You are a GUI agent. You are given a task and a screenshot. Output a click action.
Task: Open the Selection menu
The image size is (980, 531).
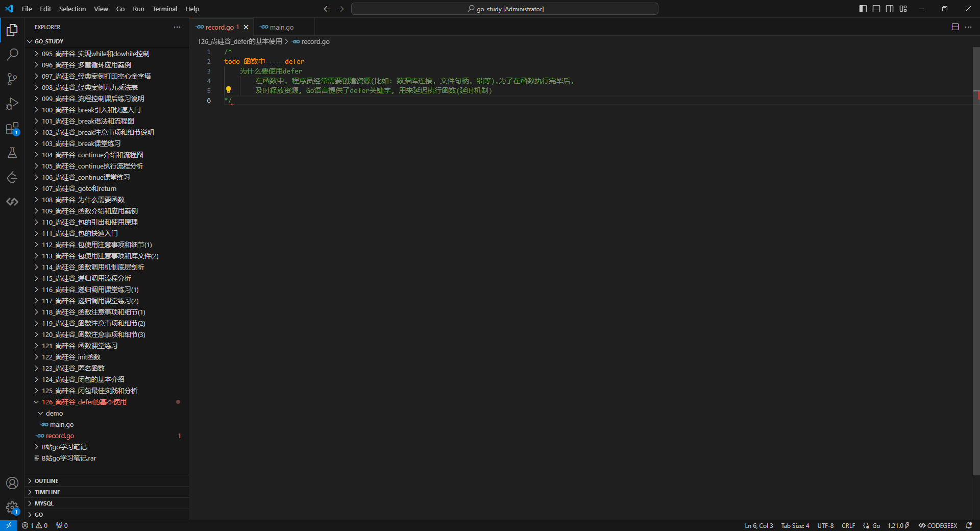click(72, 9)
